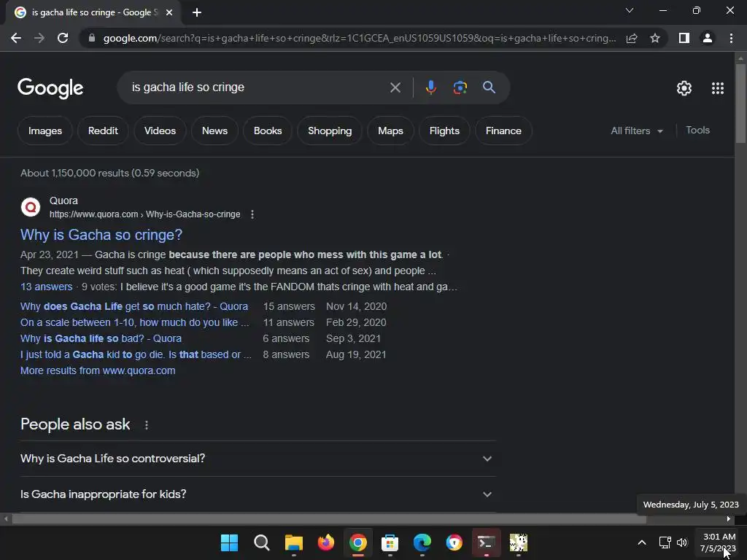The height and width of the screenshot is (560, 747).
Task: Switch to Books results
Action: coord(268,131)
